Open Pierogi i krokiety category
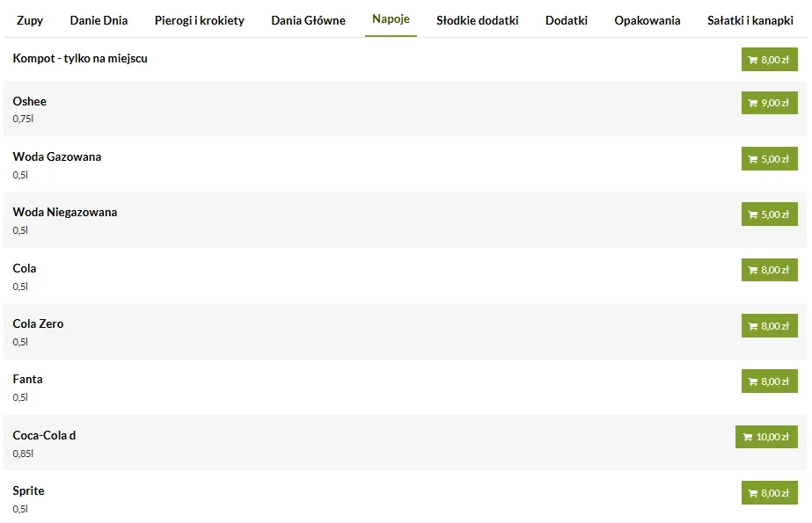Viewport: 812px width, 523px height. pyautogui.click(x=200, y=20)
